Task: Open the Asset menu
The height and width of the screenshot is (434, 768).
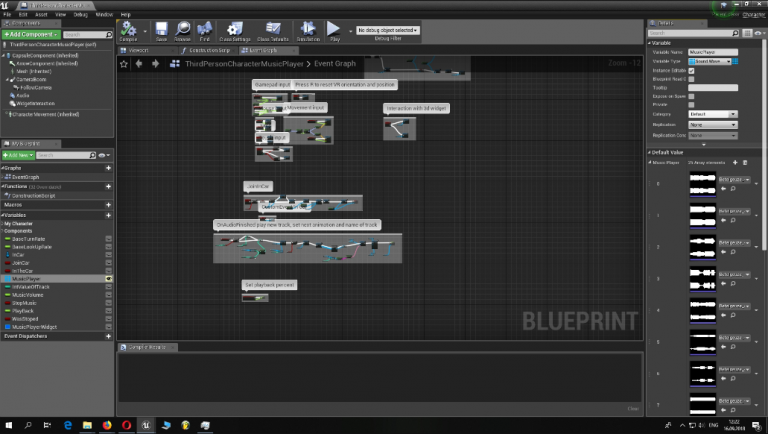Action: click(41, 15)
